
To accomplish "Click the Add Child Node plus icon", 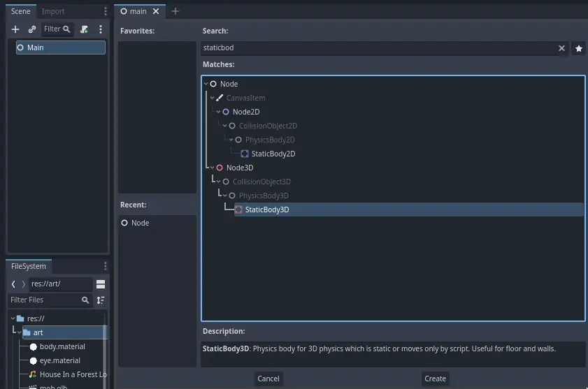I will (x=15, y=29).
